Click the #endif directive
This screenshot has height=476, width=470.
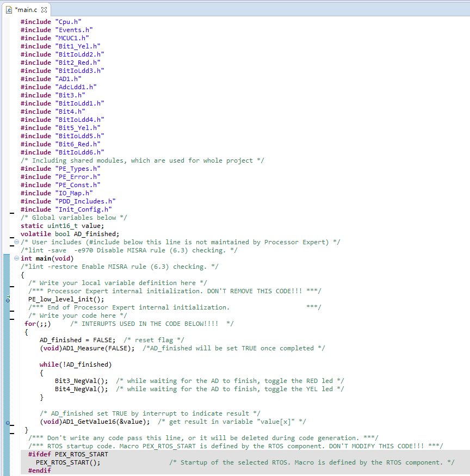click(40, 471)
